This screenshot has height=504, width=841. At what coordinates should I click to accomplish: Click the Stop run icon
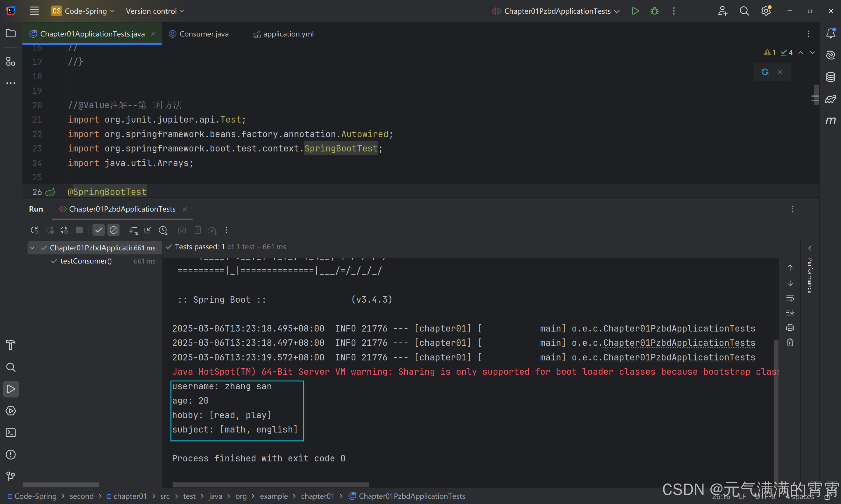79,230
